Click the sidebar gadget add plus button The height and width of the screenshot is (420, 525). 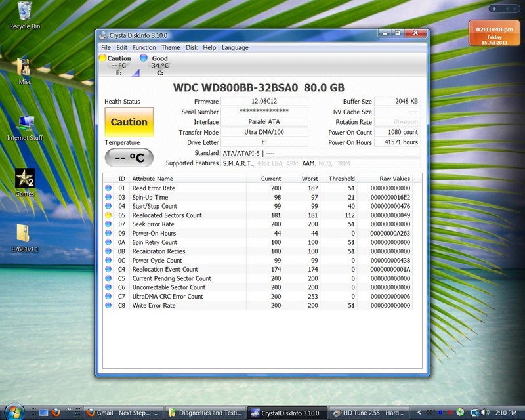[x=494, y=9]
